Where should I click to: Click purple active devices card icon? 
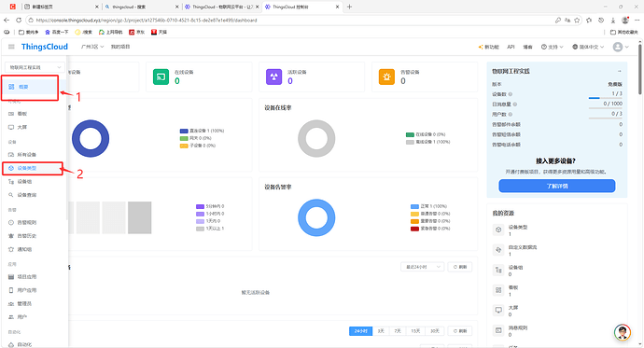[274, 77]
